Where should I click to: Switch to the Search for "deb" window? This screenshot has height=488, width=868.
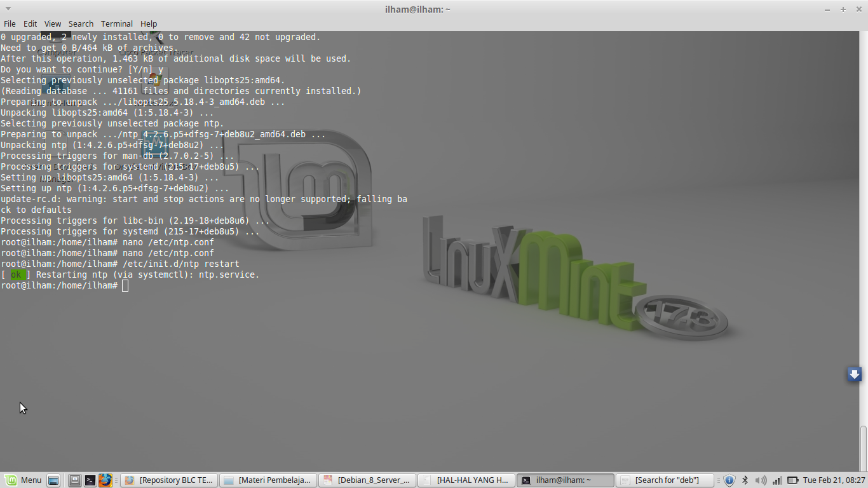[x=664, y=480]
